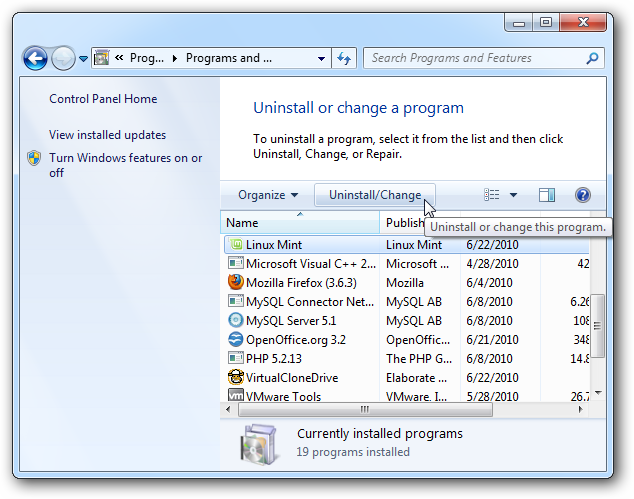
Task: Click the Mozilla publisher cell
Action: (405, 283)
